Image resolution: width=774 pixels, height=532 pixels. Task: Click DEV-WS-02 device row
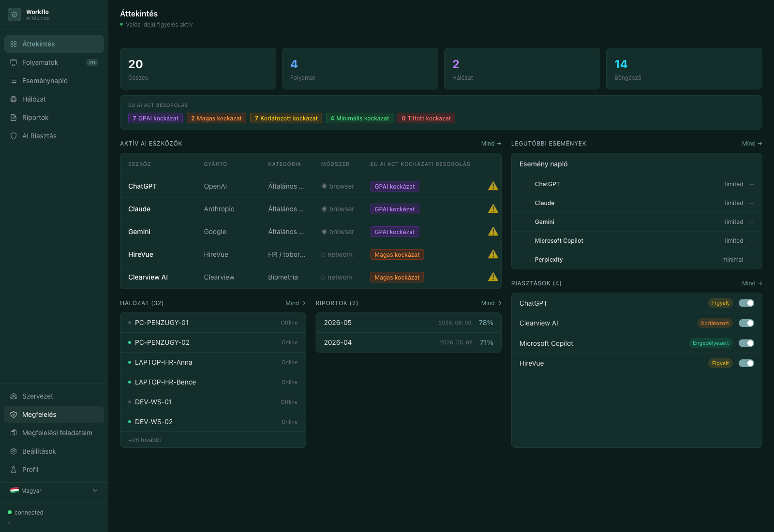[x=213, y=422]
